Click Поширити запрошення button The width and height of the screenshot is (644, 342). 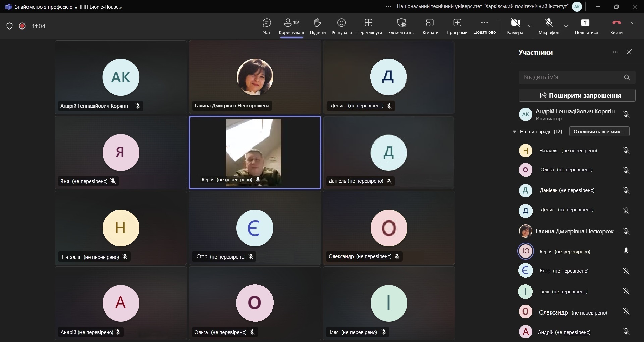click(x=577, y=95)
